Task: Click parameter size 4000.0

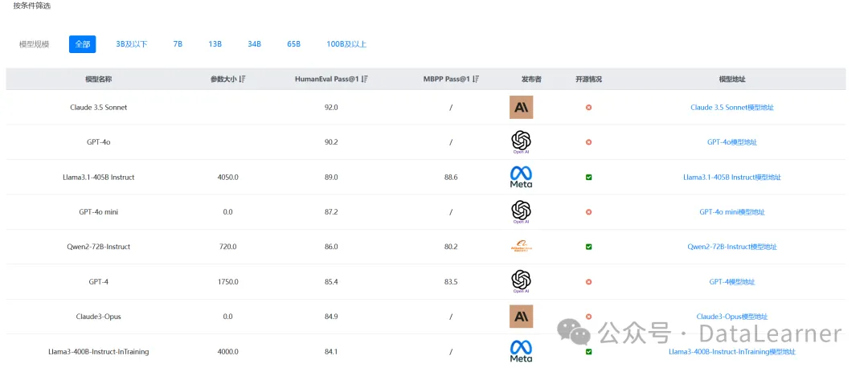Action: pyautogui.click(x=228, y=351)
